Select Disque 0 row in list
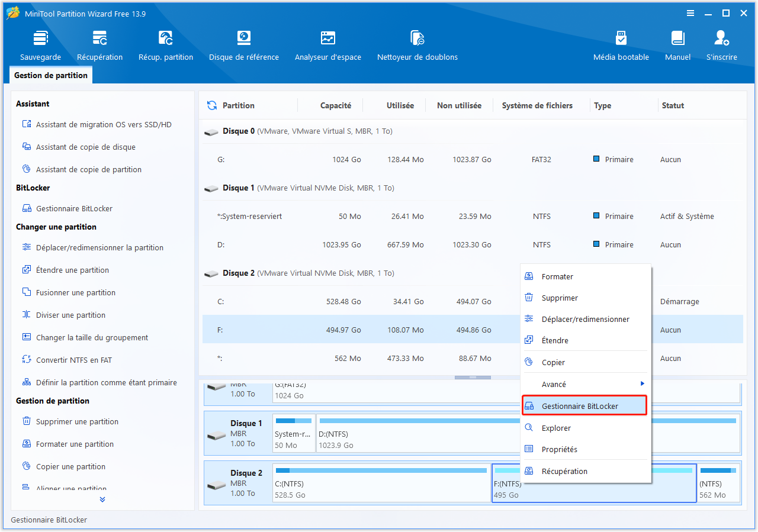758x532 pixels. pyautogui.click(x=473, y=131)
